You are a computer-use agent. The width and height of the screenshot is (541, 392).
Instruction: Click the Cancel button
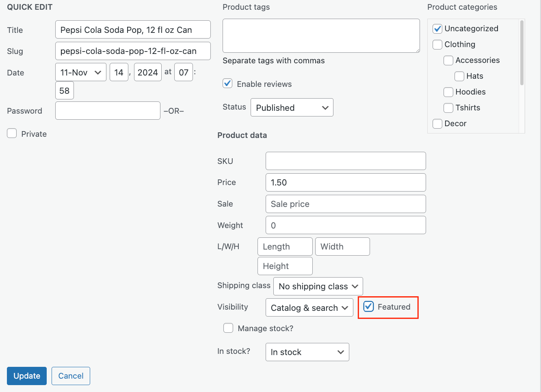(x=71, y=376)
